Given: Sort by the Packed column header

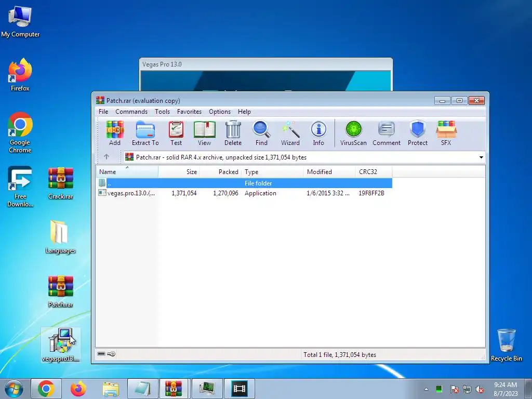Looking at the screenshot, I should [x=220, y=171].
